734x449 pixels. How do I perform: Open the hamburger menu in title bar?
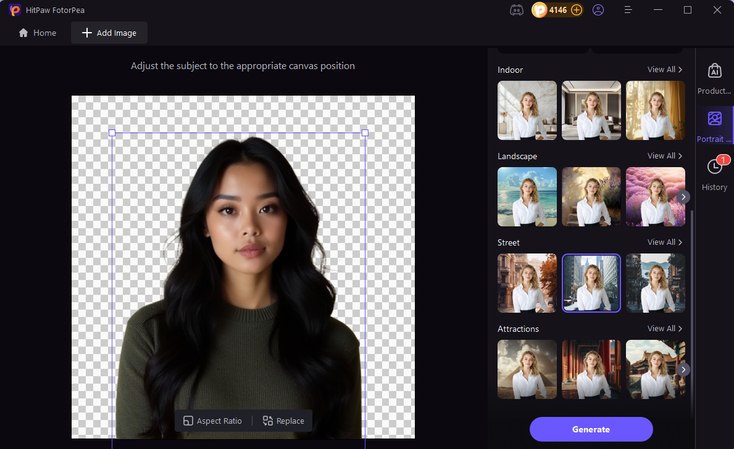[x=629, y=10]
